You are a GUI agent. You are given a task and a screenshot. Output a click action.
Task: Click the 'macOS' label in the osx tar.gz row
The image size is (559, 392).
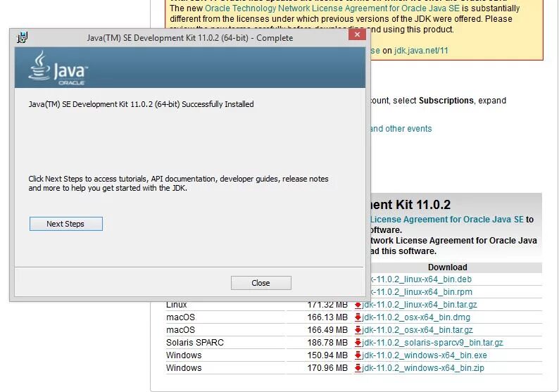click(180, 330)
